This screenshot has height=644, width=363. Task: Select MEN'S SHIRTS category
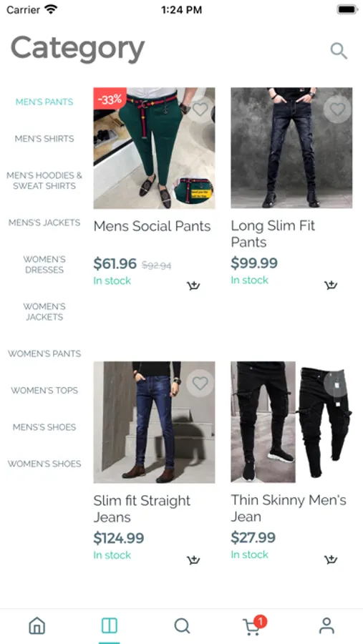point(44,139)
